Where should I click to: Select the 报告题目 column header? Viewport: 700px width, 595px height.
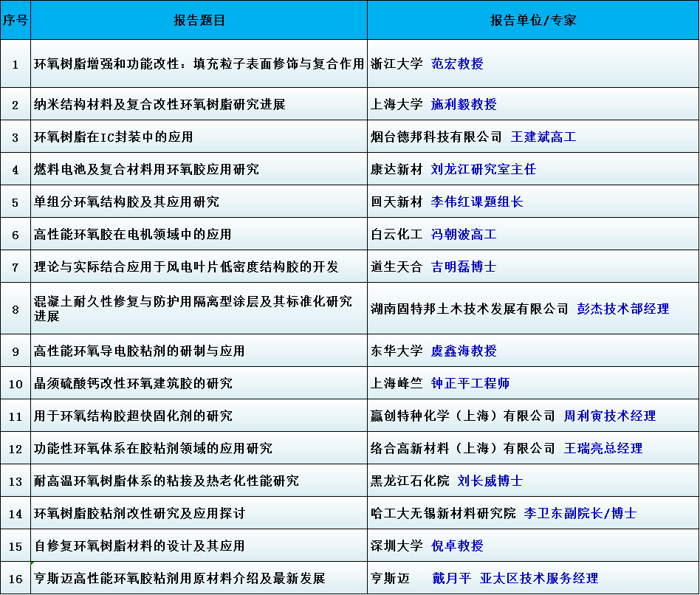tap(199, 20)
